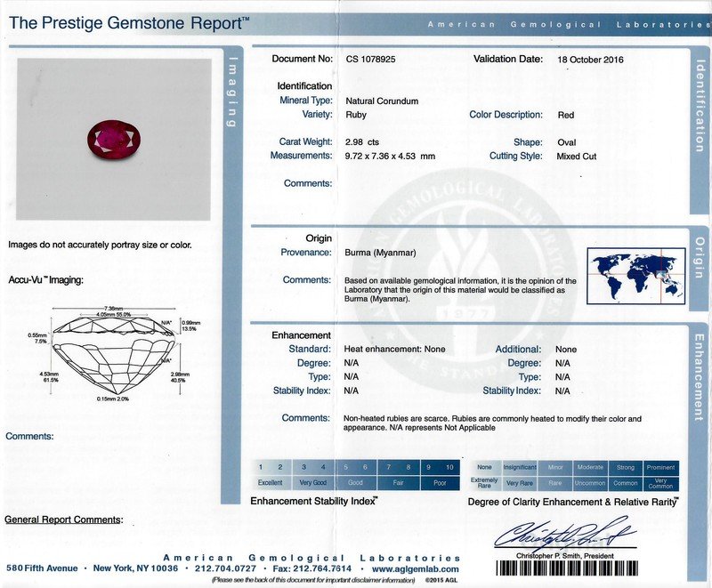Open the www.aglgemlab.com link
The image size is (712, 588).
[416, 568]
